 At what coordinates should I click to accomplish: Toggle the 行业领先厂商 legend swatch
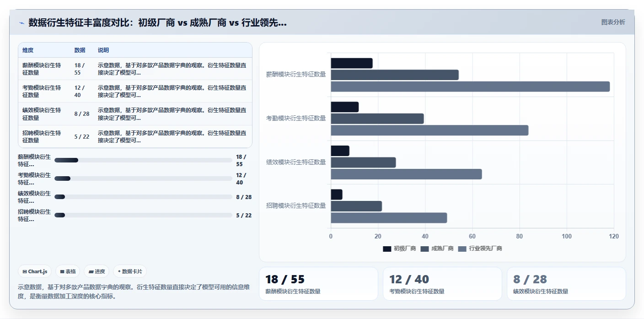pos(462,249)
